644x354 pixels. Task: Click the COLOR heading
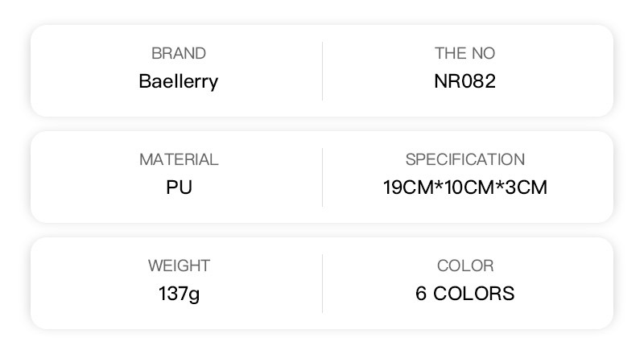click(x=465, y=266)
